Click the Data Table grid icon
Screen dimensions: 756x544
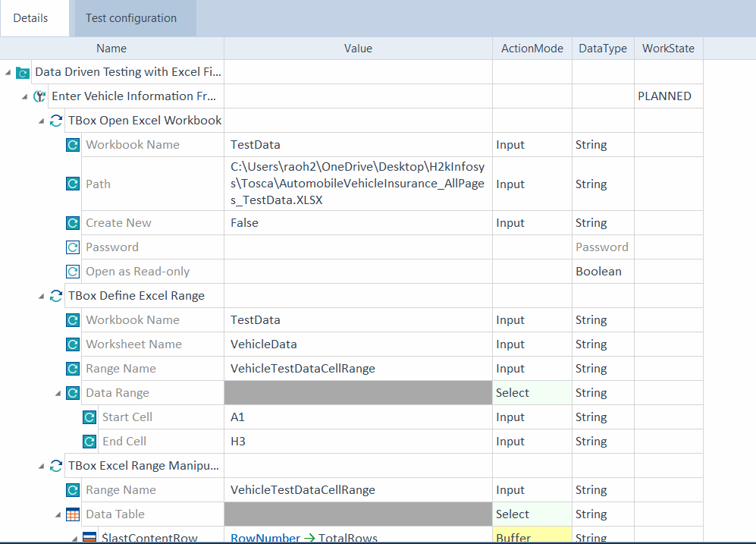[x=73, y=514]
